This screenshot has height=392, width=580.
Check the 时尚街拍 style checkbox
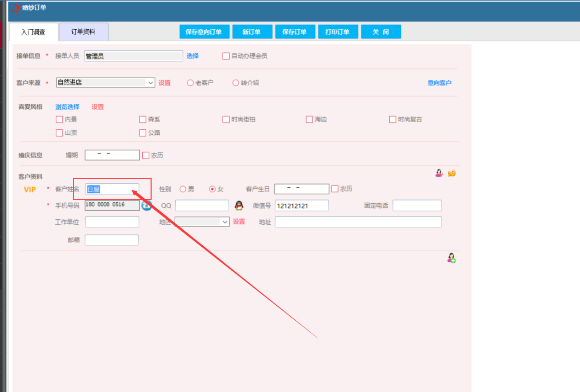(x=226, y=119)
